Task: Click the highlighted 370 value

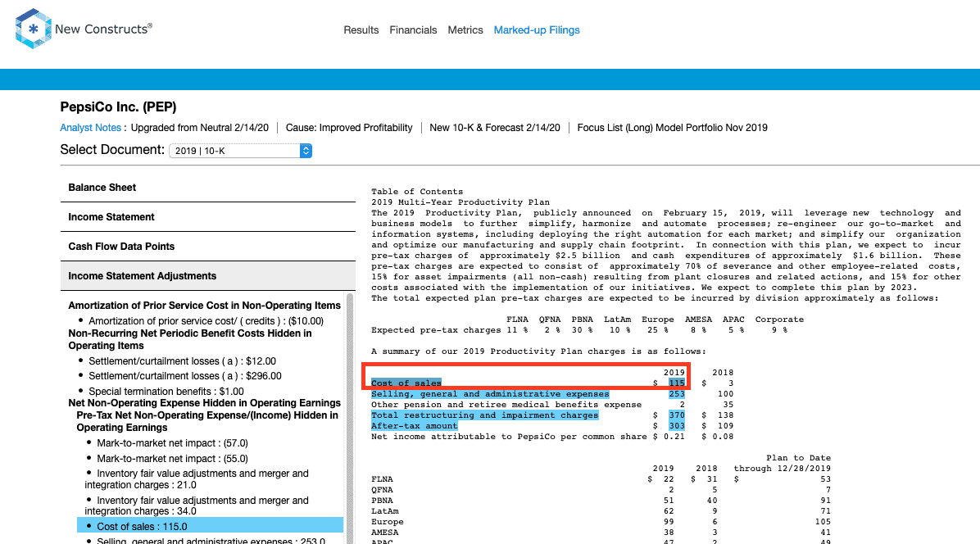Action: 677,415
